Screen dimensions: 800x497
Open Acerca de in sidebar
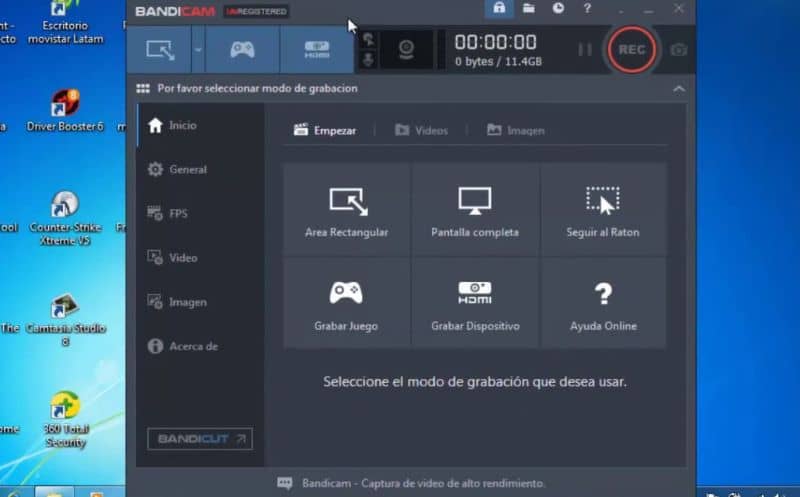click(x=200, y=346)
